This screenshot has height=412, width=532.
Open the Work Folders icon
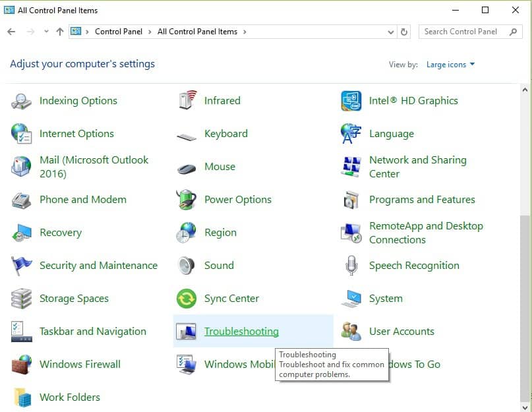coord(22,397)
